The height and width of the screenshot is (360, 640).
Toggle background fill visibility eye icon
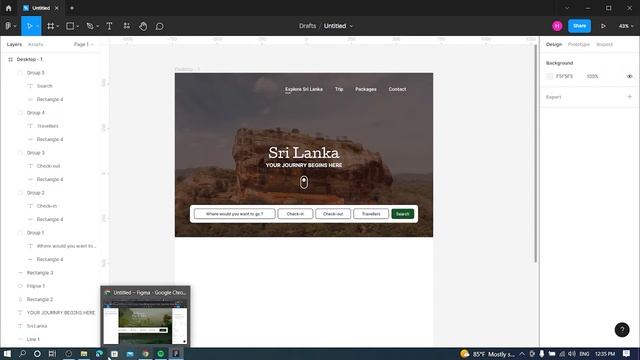click(629, 76)
